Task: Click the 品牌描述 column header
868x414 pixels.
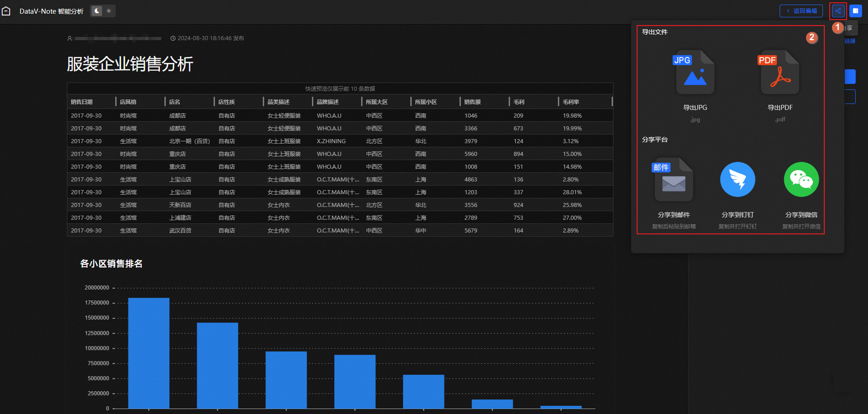Action: (327, 102)
